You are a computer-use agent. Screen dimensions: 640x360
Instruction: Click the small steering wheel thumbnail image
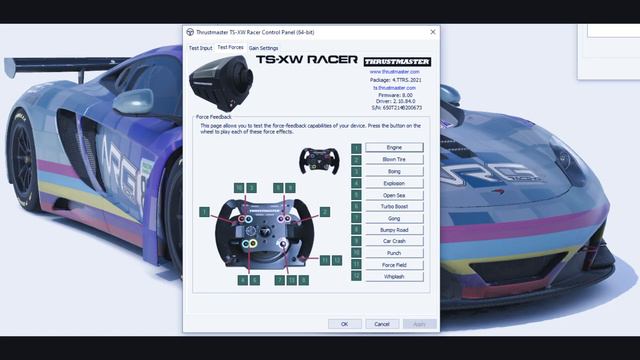319,161
